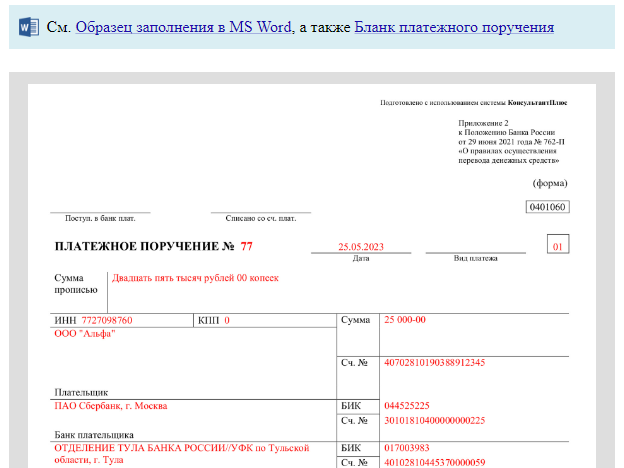Click the MS Word document icon
The width and height of the screenshot is (624, 468).
click(x=29, y=27)
